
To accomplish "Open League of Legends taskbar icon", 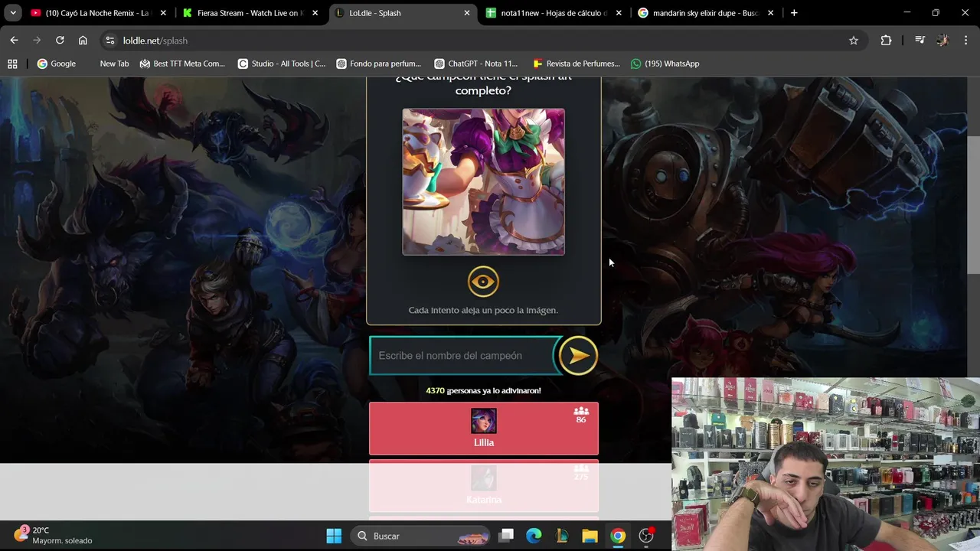I will pyautogui.click(x=562, y=536).
